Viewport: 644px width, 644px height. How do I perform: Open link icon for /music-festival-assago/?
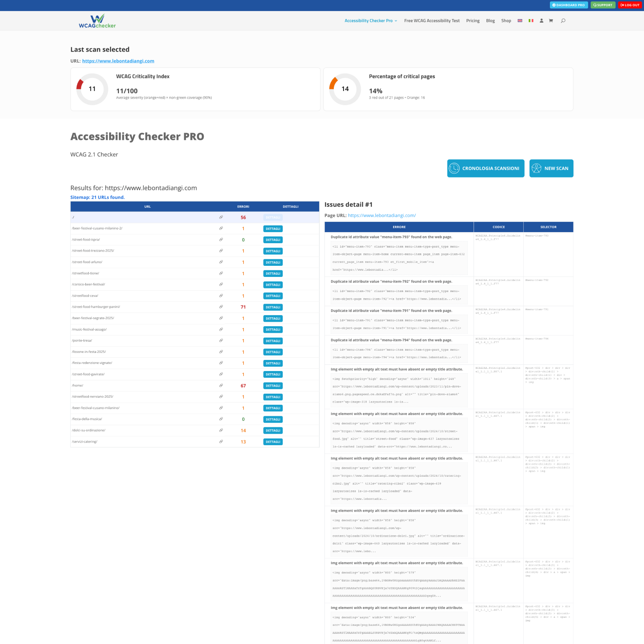[221, 329]
